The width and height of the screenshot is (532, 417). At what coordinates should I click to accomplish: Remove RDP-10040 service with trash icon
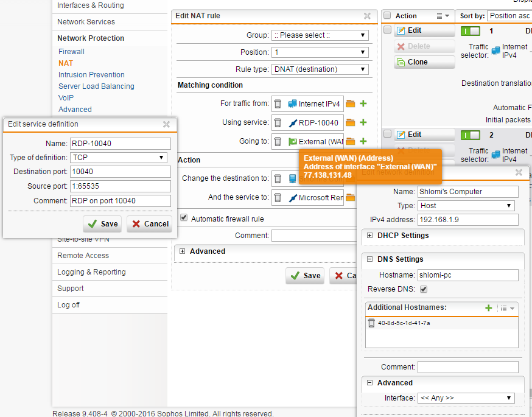pos(278,122)
